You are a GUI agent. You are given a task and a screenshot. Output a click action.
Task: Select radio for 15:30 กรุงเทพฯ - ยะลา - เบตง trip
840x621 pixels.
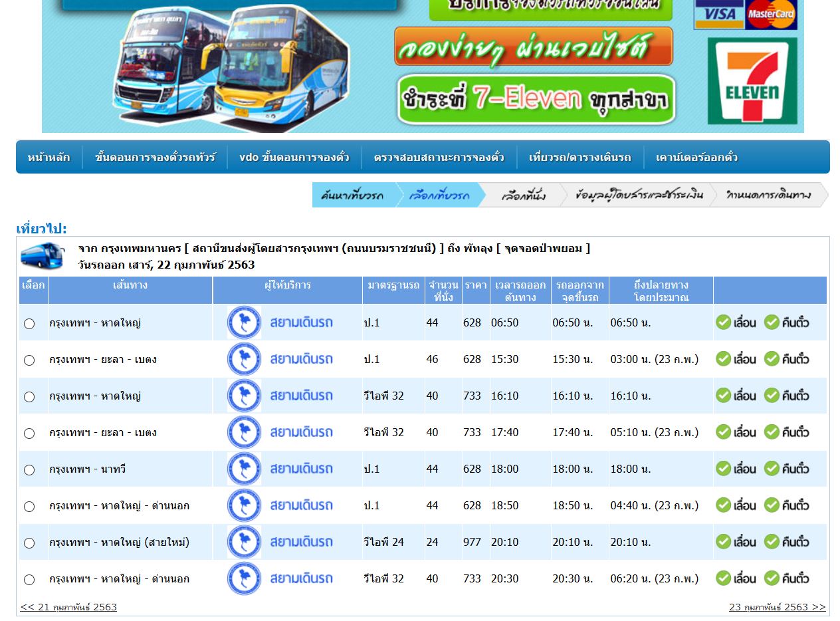click(29, 360)
